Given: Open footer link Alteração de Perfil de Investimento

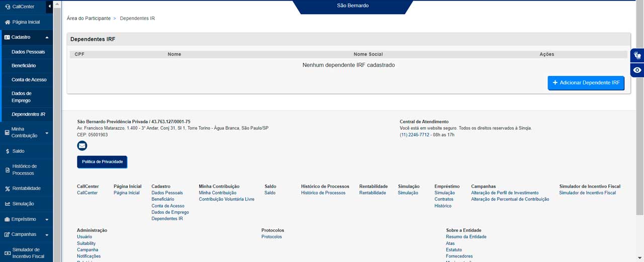Looking at the screenshot, I should [x=505, y=193].
